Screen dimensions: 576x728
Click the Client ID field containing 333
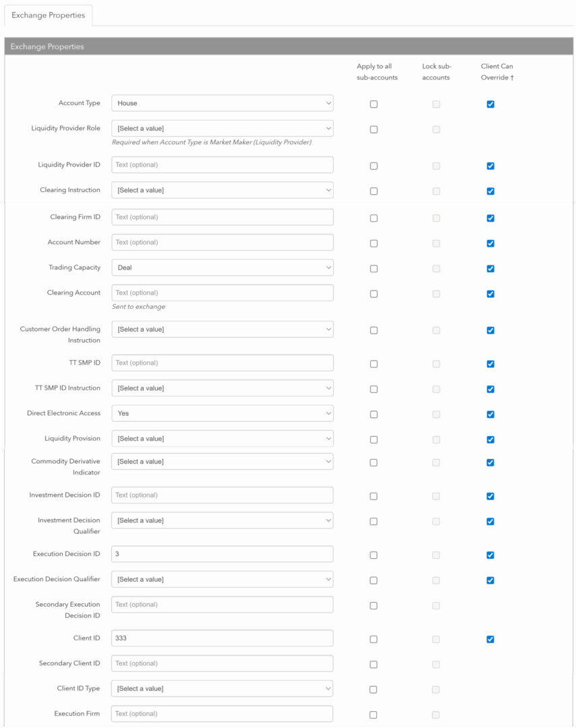(222, 638)
